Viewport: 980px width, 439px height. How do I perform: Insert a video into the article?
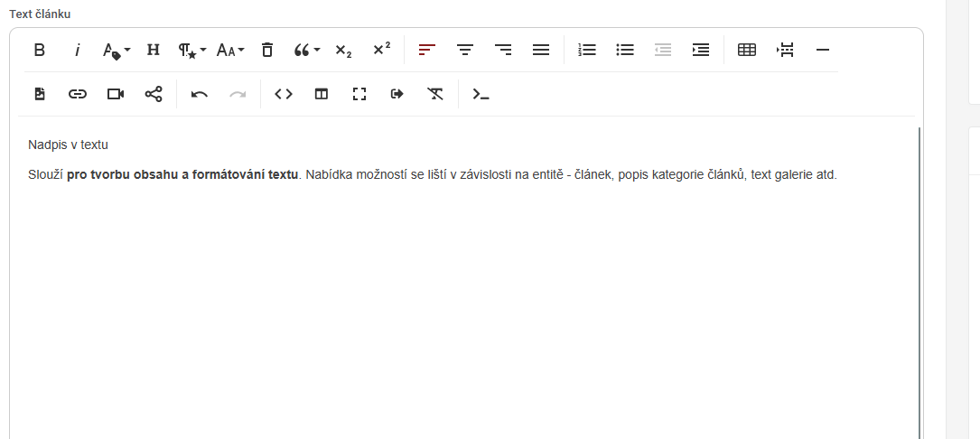(x=116, y=94)
